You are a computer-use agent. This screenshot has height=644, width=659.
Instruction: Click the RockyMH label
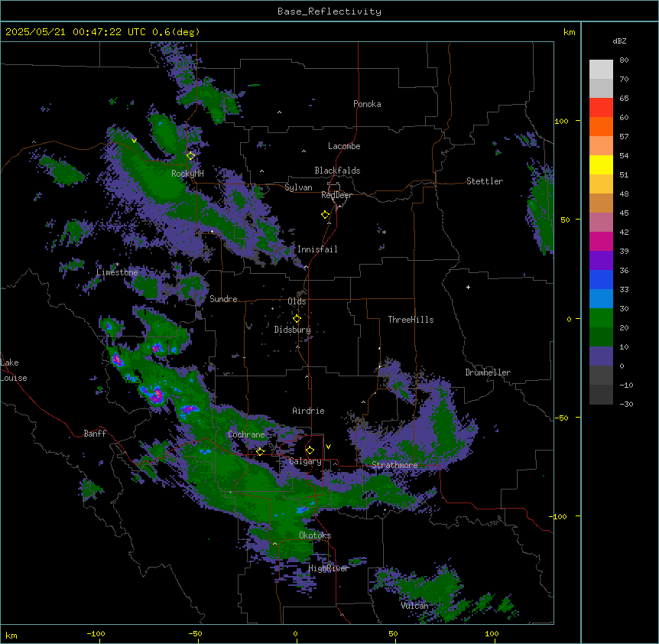coord(187,174)
